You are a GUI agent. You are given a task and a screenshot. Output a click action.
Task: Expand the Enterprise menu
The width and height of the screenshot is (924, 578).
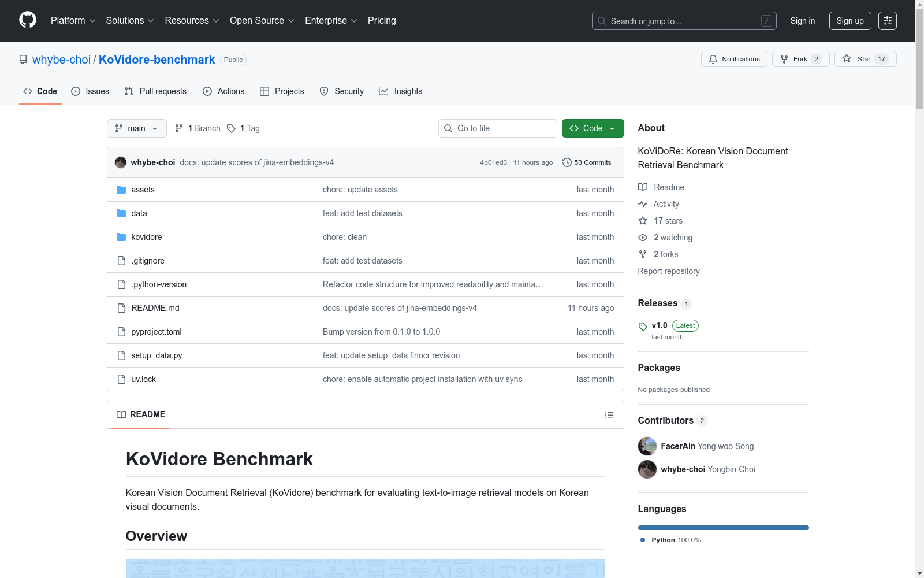point(331,21)
